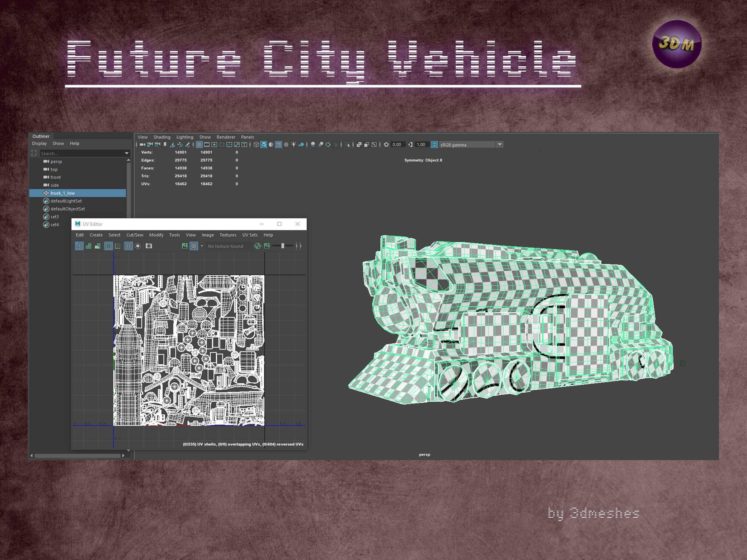Toggle UV Editor wireframe display icon
The width and height of the screenshot is (747, 560).
click(79, 246)
